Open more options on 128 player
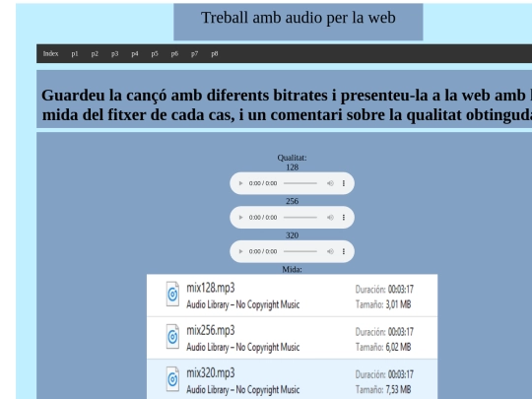 tap(344, 183)
